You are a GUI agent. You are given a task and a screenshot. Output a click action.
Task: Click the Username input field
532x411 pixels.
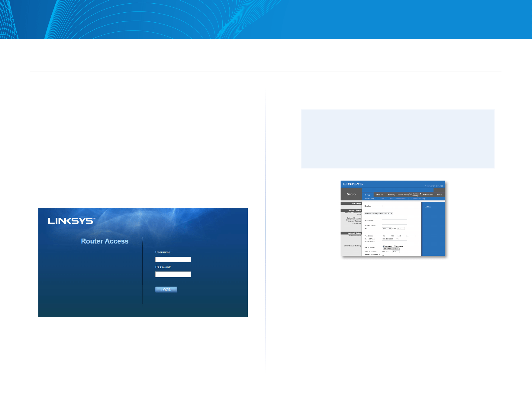pos(173,259)
